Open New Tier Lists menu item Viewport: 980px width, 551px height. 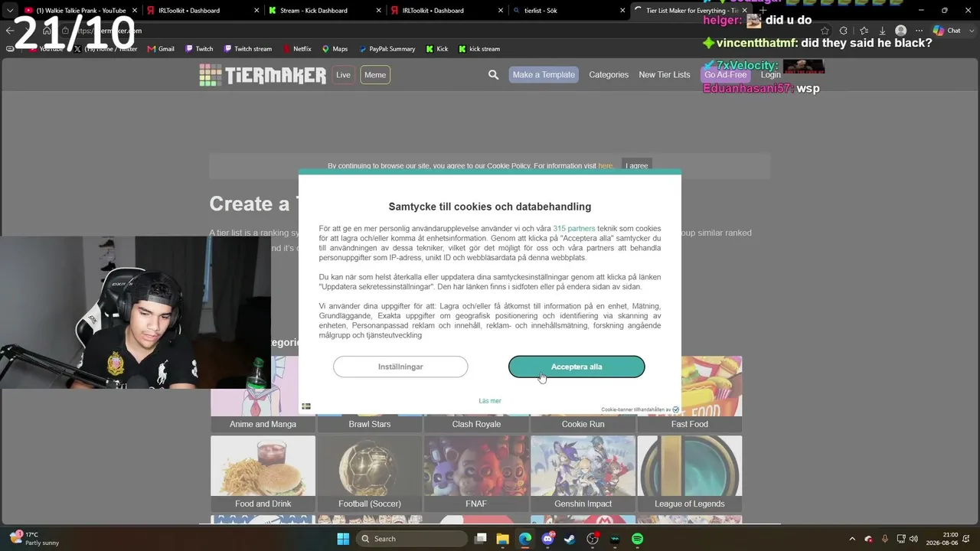pyautogui.click(x=665, y=75)
